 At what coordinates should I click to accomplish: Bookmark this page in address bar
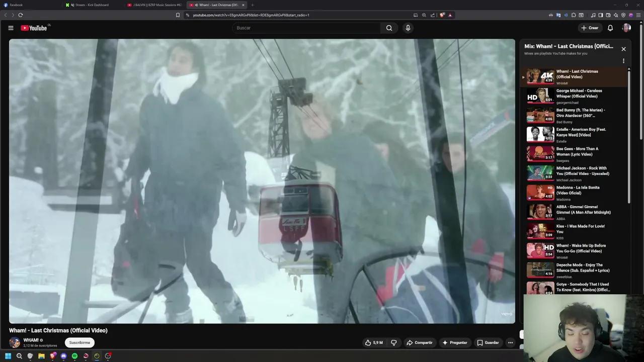tap(178, 15)
